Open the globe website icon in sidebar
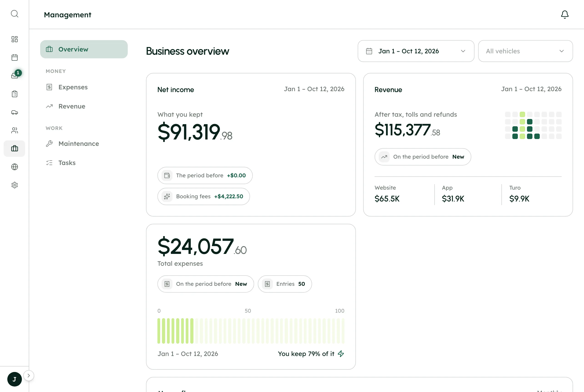Viewport: 584px width, 392px height. point(15,167)
